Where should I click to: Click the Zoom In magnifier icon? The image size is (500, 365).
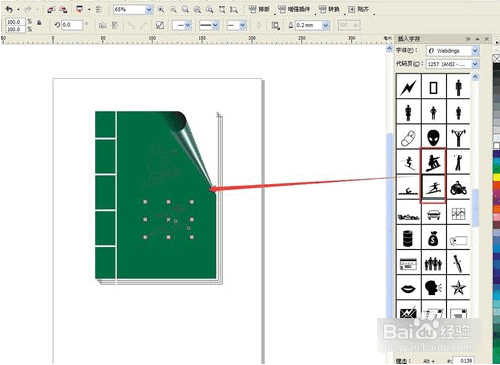pos(161,9)
